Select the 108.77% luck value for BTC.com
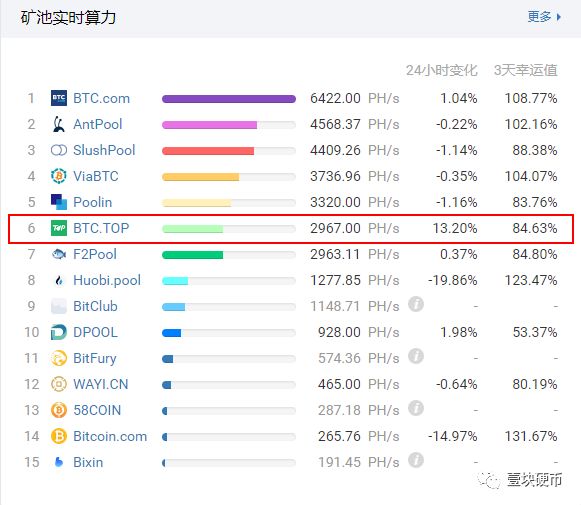This screenshot has height=505, width=581. coord(531,99)
